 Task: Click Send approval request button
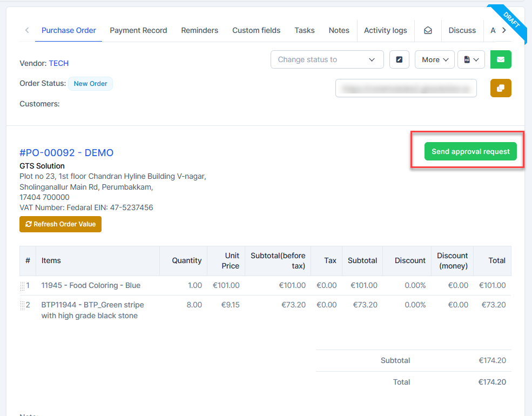pyautogui.click(x=470, y=152)
